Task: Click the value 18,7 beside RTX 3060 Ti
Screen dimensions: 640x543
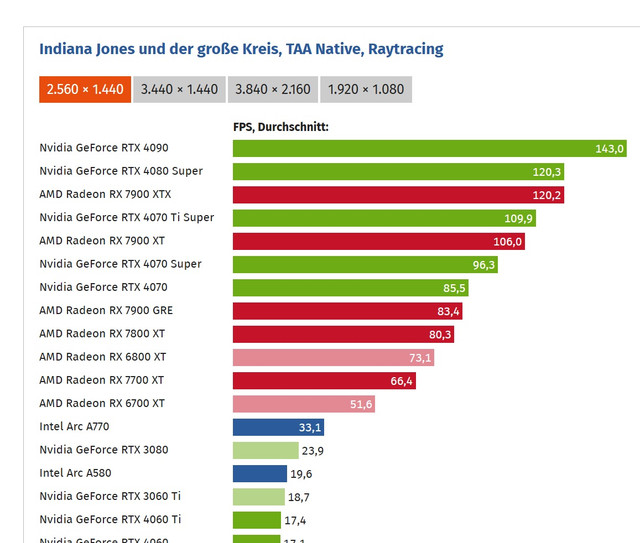Action: pyautogui.click(x=299, y=498)
